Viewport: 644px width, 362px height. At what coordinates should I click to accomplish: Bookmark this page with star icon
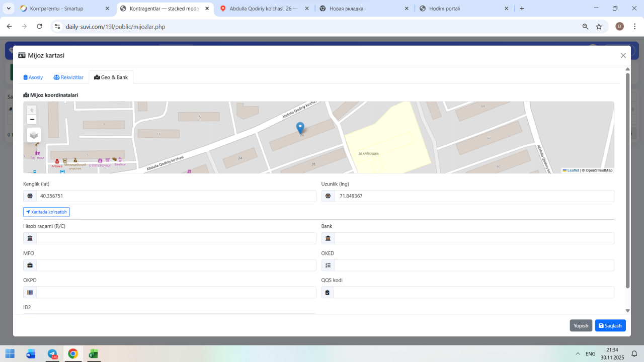pyautogui.click(x=599, y=27)
